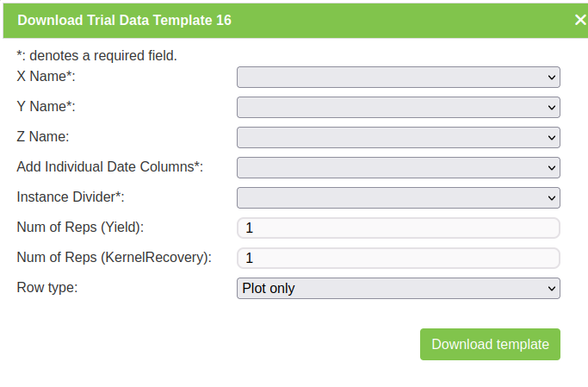This screenshot has width=588, height=387.
Task: Click the 'X Name*:' label text
Action: click(46, 76)
